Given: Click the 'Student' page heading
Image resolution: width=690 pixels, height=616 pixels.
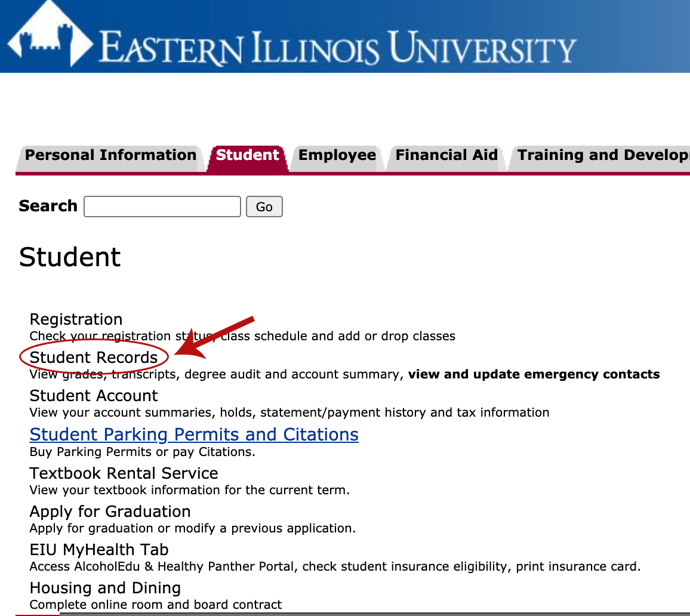Looking at the screenshot, I should click(x=69, y=257).
